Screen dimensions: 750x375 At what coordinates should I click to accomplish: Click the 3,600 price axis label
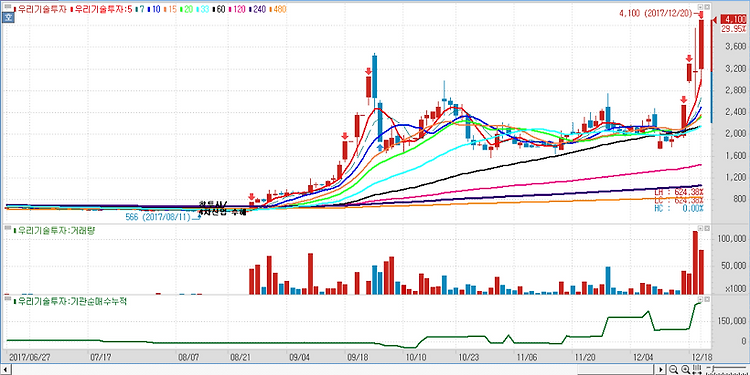(735, 46)
